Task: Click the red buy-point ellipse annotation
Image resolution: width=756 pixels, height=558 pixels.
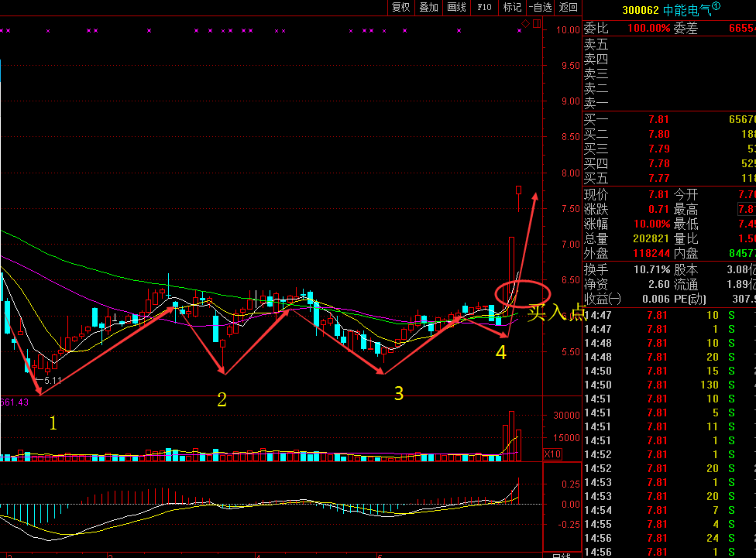Action: (523, 294)
